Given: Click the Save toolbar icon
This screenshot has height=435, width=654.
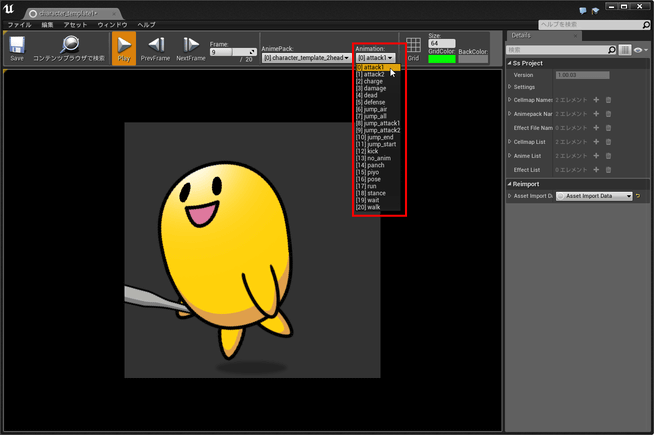Looking at the screenshot, I should pyautogui.click(x=17, y=48).
